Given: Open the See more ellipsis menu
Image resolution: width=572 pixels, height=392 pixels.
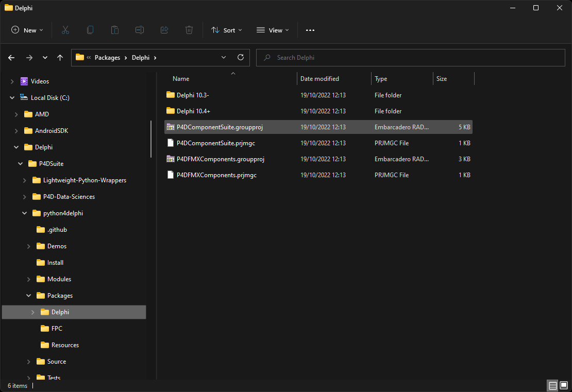Looking at the screenshot, I should 310,30.
